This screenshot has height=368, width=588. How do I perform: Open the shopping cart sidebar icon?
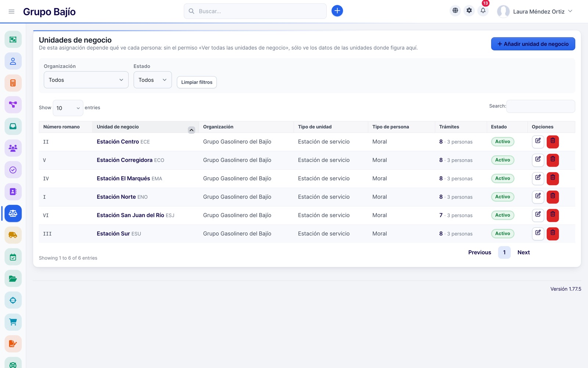[13, 322]
